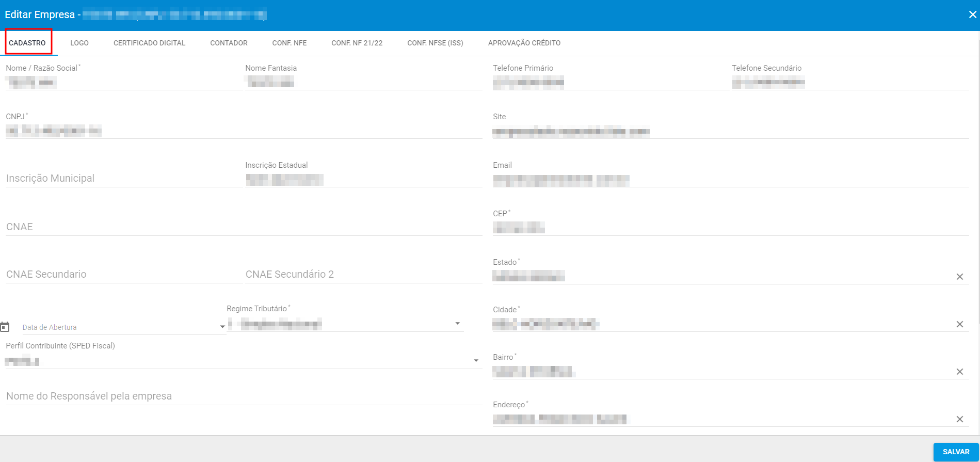The image size is (980, 462).
Task: Open the Regime Tributário dropdown
Action: pyautogui.click(x=345, y=324)
